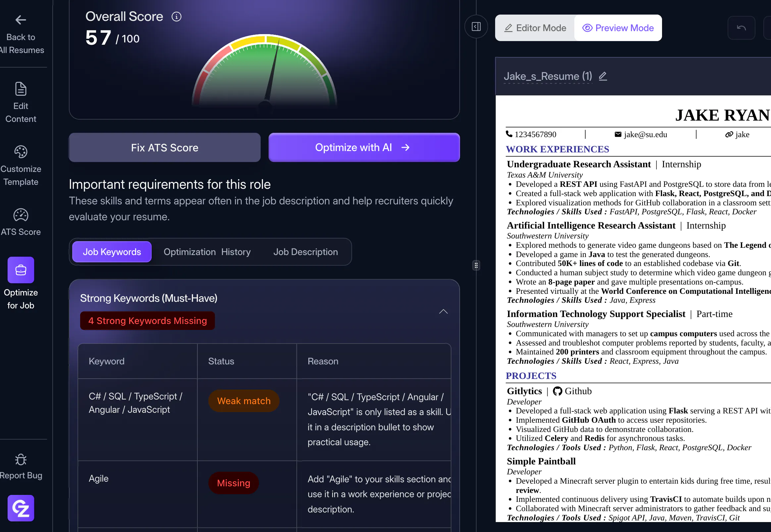Click the WORK EXPERIENCES heading in resume
Screen dimensions: 771x532
pyautogui.click(x=557, y=149)
